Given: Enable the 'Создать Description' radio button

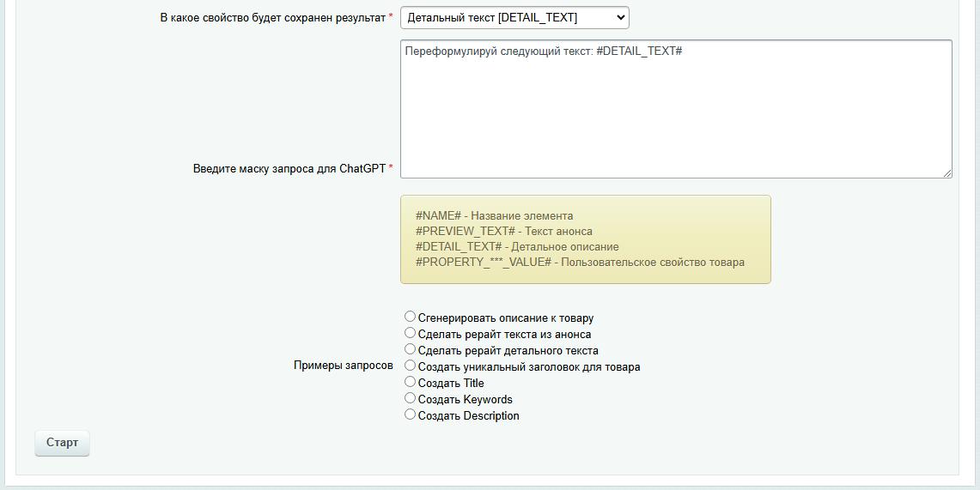Looking at the screenshot, I should [x=410, y=414].
